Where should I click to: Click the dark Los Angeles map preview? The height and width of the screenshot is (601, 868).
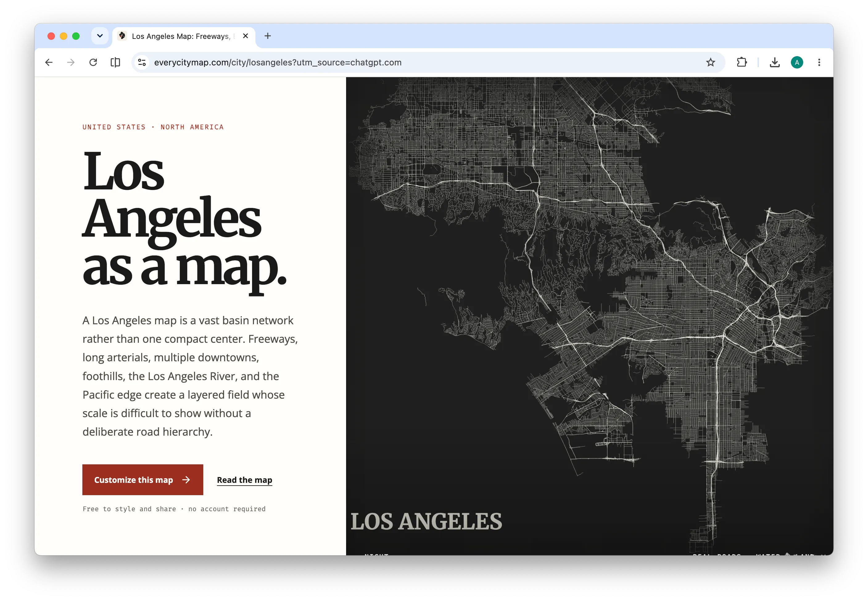coord(589,316)
